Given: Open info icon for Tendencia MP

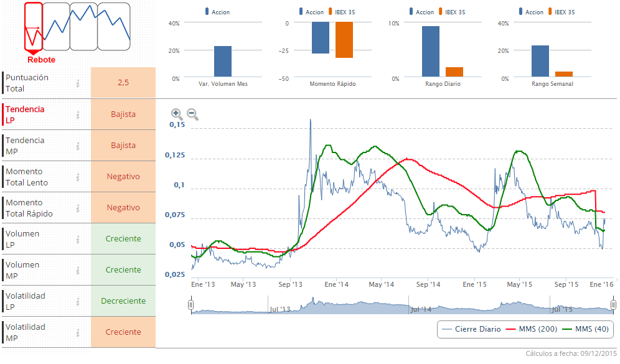Looking at the screenshot, I should 78,146.
